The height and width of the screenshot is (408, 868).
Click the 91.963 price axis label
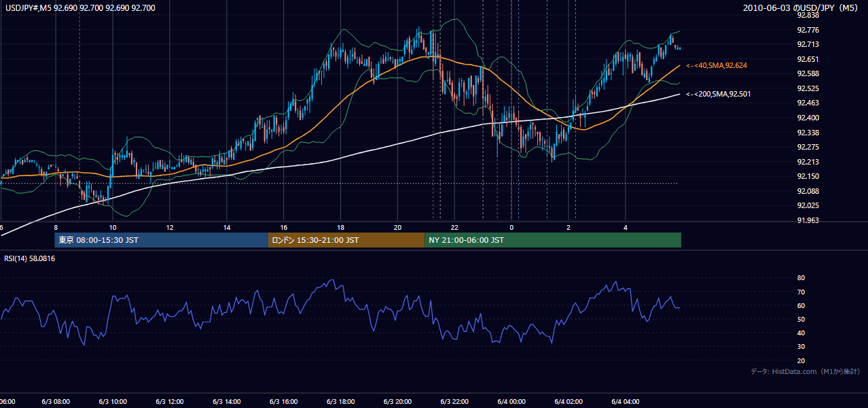coord(808,220)
